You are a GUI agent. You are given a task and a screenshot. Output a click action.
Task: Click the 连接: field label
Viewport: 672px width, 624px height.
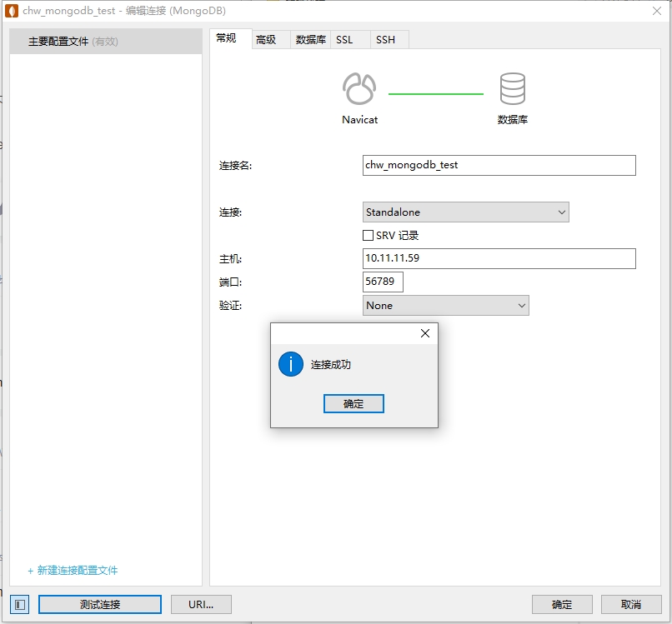click(230, 212)
